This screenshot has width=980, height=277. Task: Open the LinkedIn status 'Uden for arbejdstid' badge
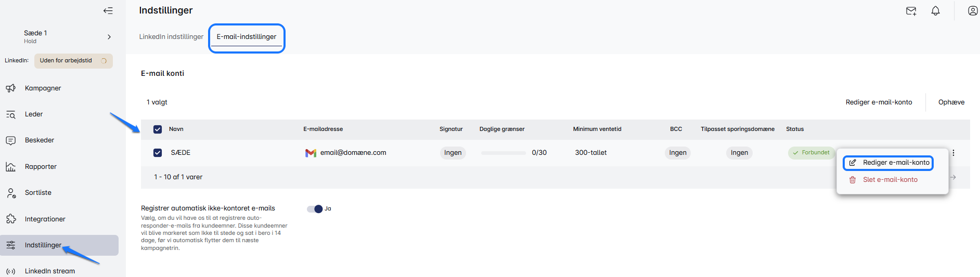[73, 61]
